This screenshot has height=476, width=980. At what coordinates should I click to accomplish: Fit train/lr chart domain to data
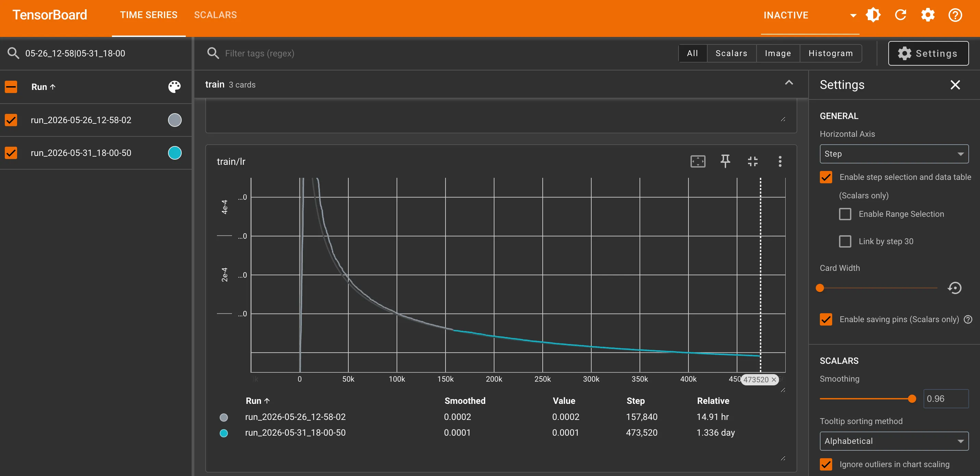coord(698,162)
